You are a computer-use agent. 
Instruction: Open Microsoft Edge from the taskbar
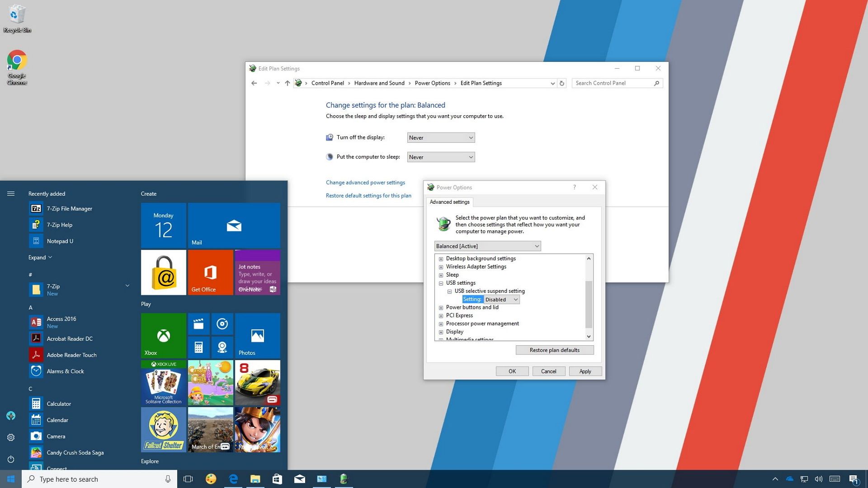(233, 479)
